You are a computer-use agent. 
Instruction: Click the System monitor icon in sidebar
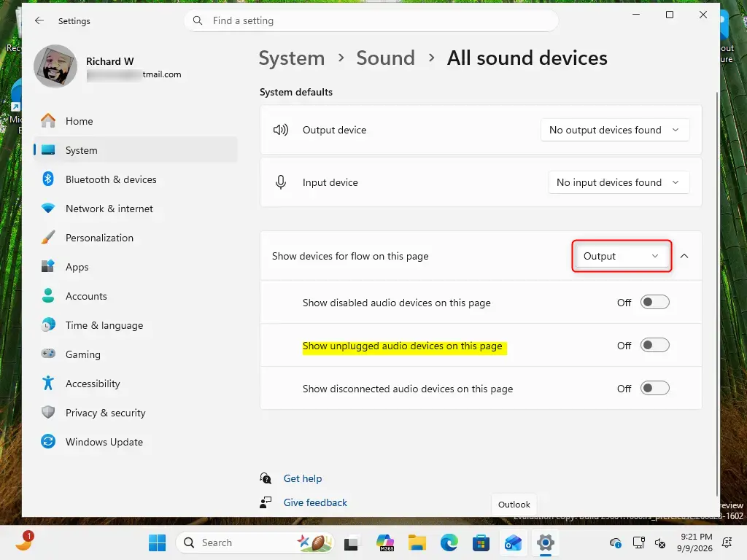tap(48, 150)
